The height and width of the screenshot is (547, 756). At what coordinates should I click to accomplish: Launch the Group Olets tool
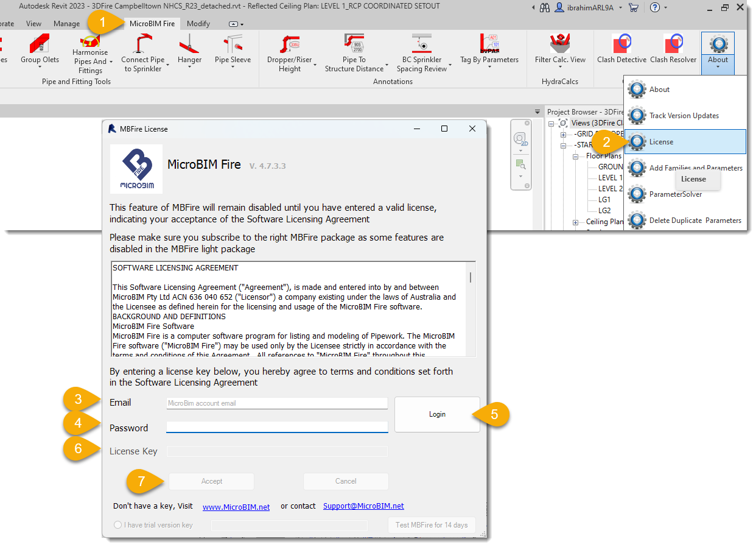(40, 49)
